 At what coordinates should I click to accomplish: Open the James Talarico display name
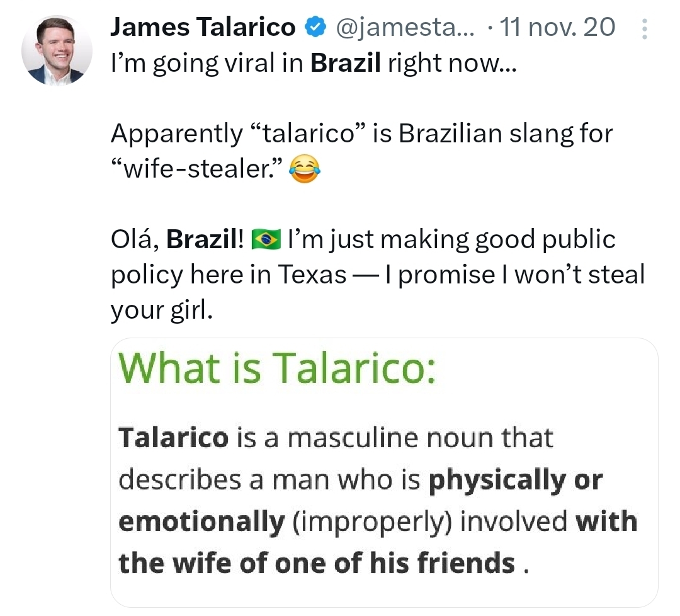tap(203, 27)
